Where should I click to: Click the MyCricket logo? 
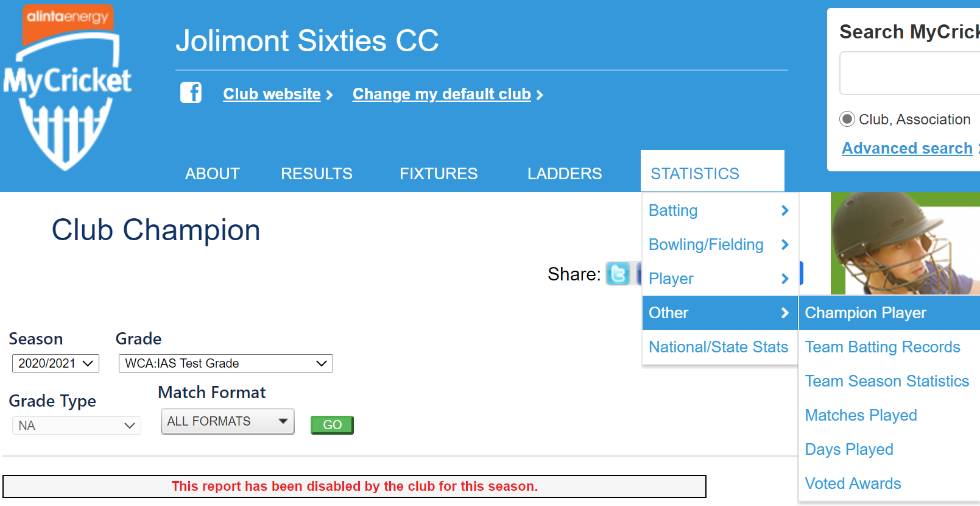(67, 88)
